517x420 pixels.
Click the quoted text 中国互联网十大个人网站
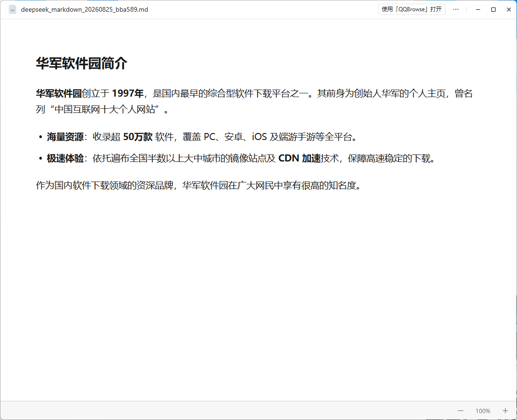coord(105,109)
